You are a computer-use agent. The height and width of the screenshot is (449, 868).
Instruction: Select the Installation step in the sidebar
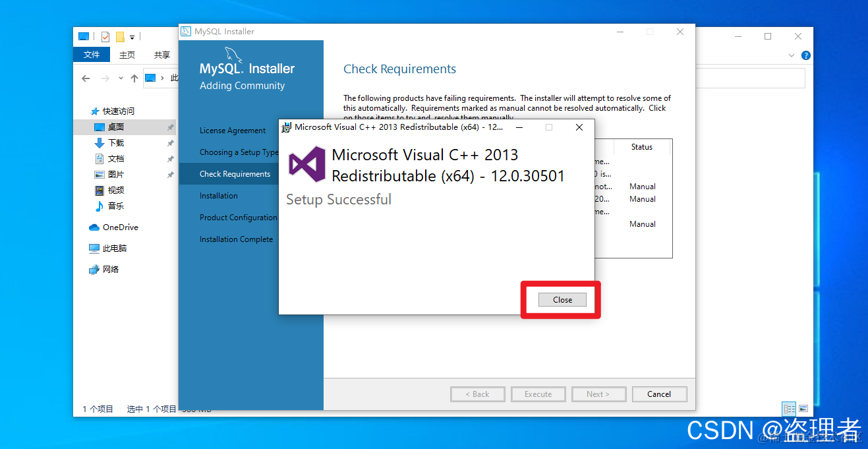click(219, 196)
